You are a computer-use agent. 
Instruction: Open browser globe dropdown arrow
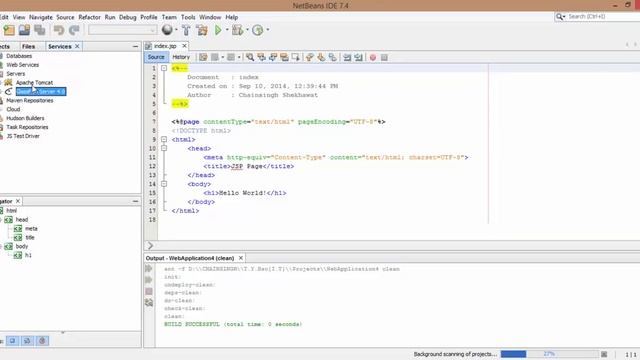(176, 30)
